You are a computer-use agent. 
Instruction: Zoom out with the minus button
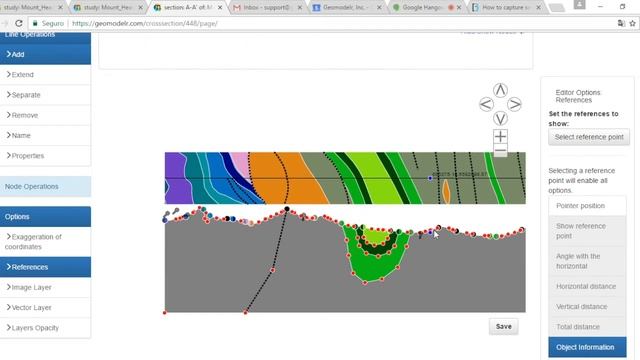click(500, 151)
